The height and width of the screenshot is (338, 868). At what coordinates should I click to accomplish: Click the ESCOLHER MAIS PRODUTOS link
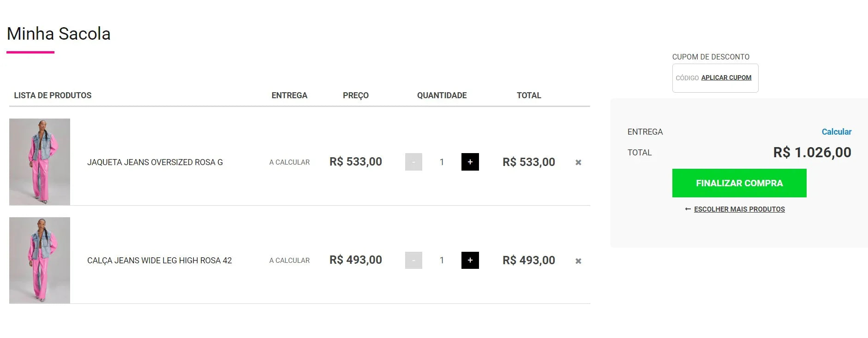click(x=739, y=209)
